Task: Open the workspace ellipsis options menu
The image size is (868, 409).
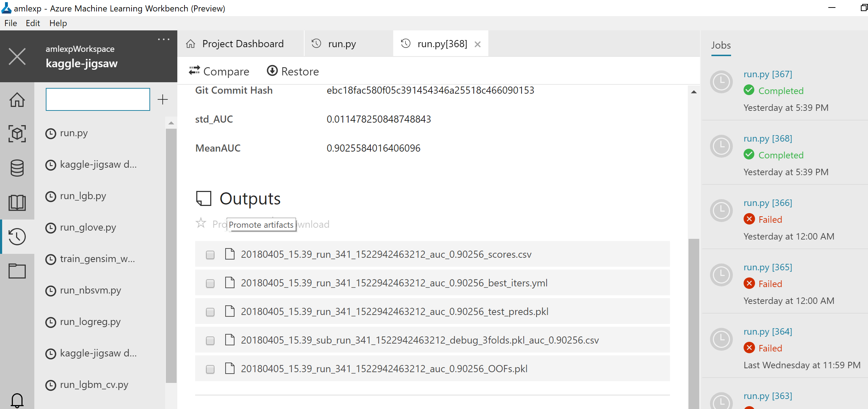Action: (164, 39)
